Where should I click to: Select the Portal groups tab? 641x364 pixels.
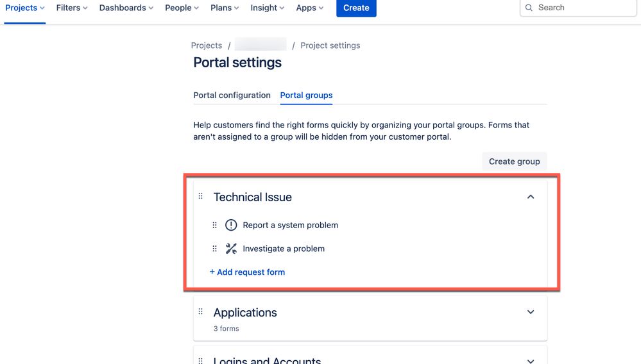pos(306,95)
